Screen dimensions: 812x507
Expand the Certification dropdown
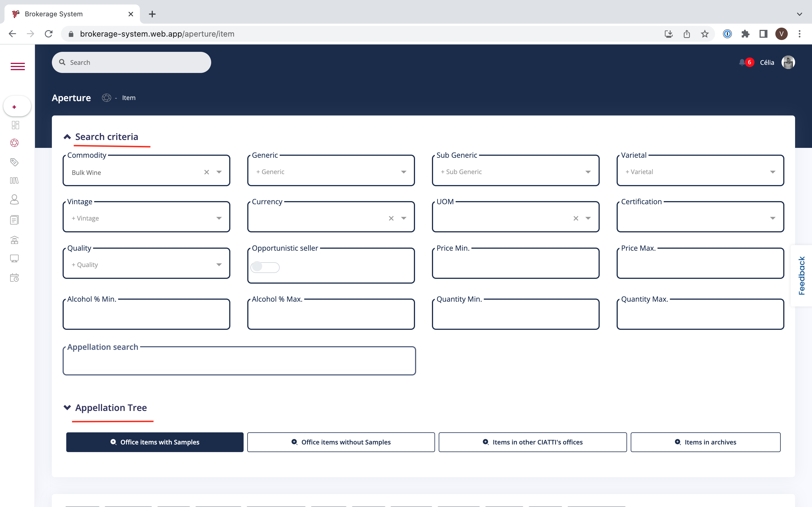[773, 218]
